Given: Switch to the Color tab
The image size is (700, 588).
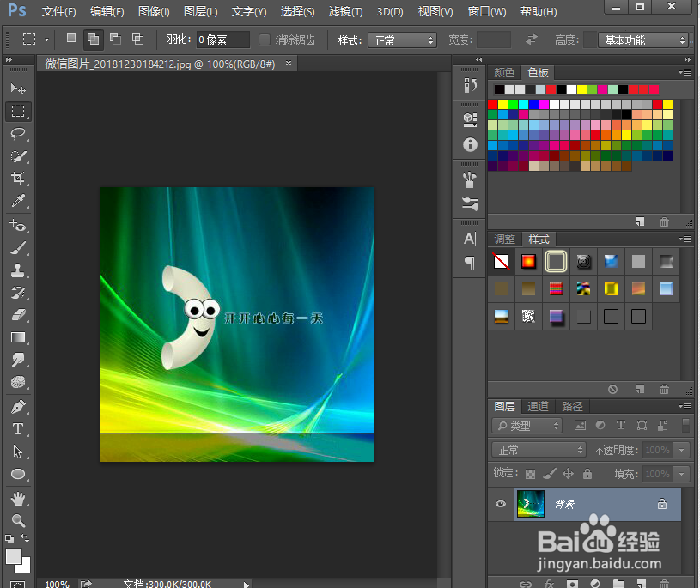Looking at the screenshot, I should [x=504, y=72].
